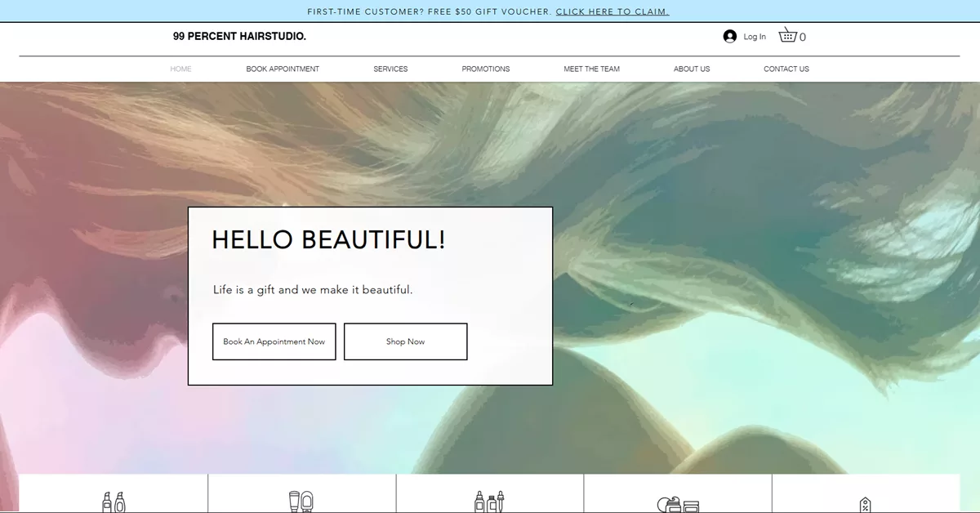
Task: Select the discount price tag icon
Action: pyautogui.click(x=865, y=505)
